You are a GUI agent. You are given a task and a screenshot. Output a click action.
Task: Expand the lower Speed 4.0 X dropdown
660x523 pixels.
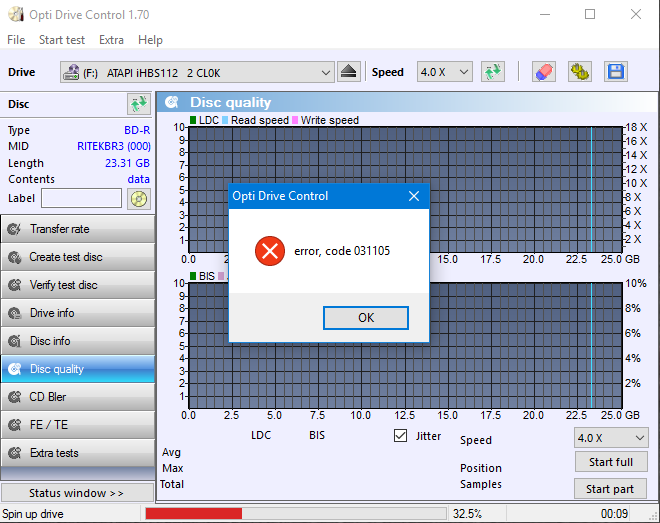pyautogui.click(x=639, y=438)
